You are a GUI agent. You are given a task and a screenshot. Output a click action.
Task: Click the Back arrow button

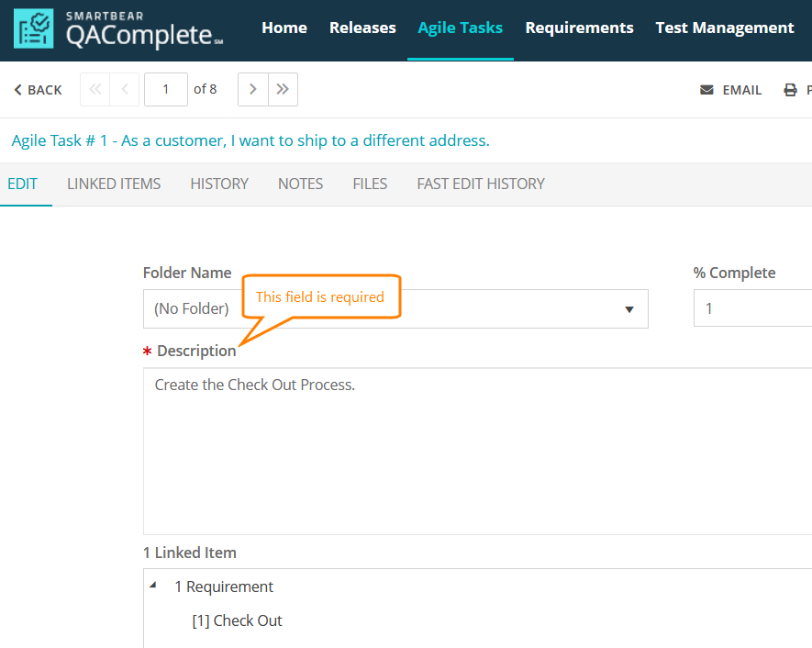(38, 90)
